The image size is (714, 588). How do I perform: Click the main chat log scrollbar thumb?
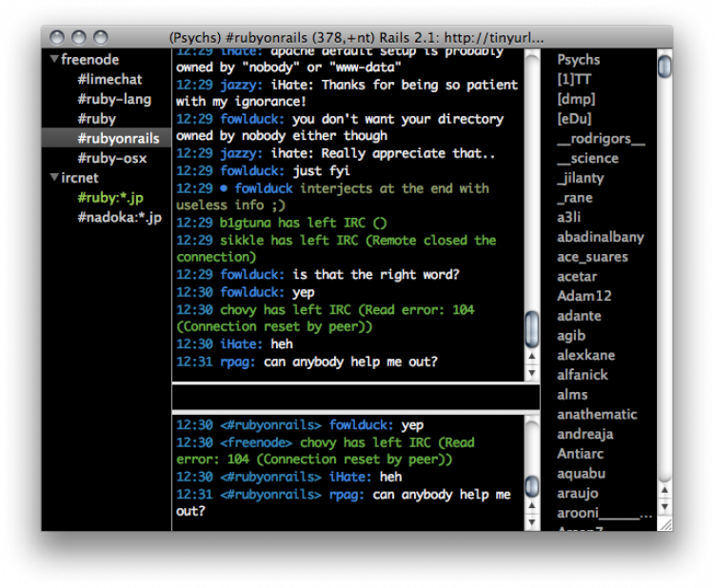coord(532,329)
